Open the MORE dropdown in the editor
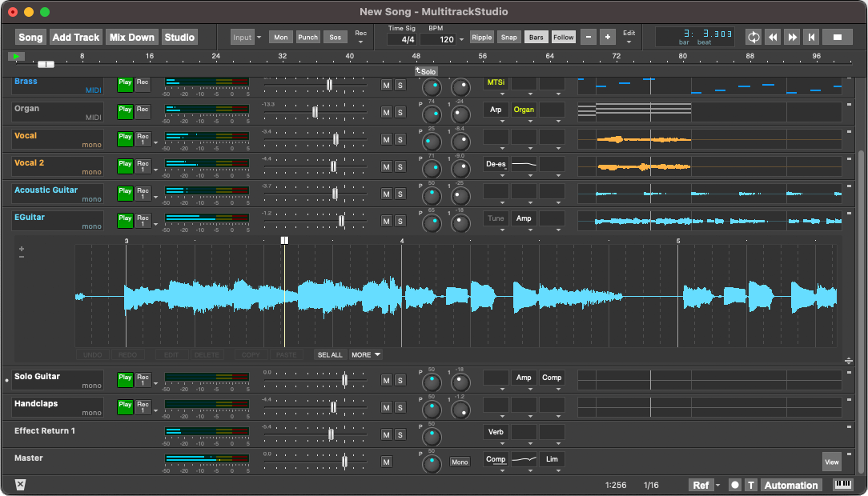The height and width of the screenshot is (496, 868). (366, 354)
